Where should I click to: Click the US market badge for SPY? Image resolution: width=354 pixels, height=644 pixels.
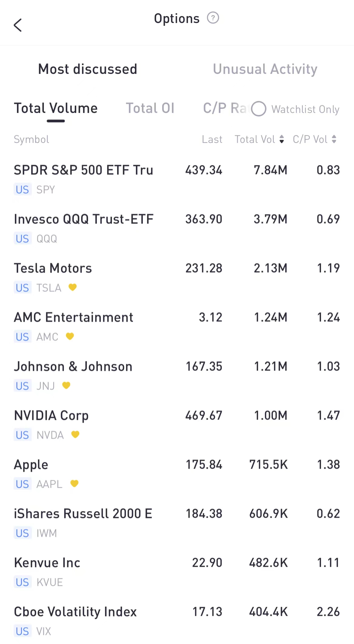[x=22, y=190]
